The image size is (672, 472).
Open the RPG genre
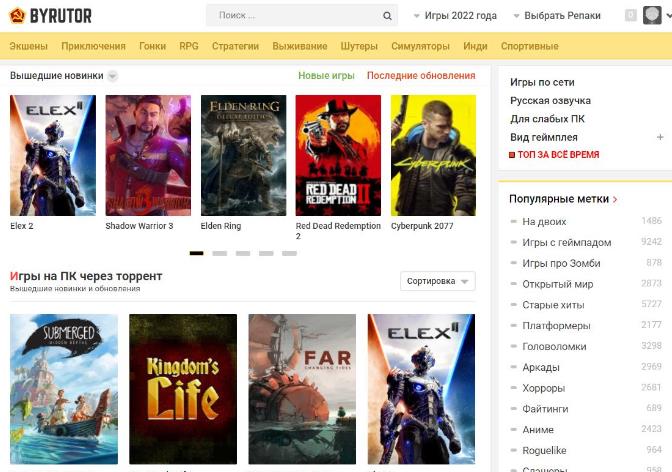[189, 46]
